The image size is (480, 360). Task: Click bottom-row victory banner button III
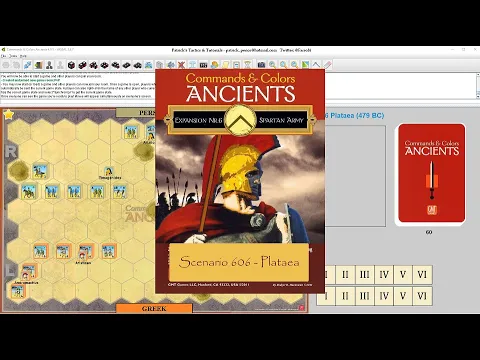click(365, 296)
